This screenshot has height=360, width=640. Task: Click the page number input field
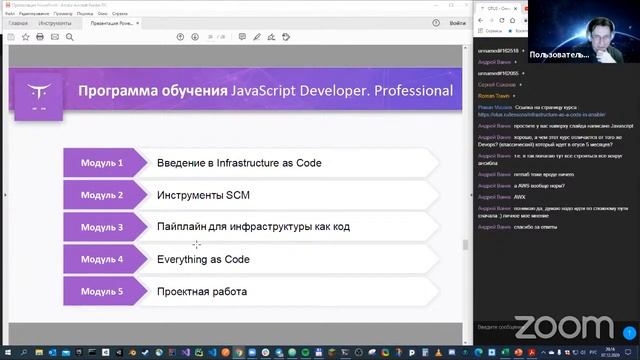click(x=211, y=37)
